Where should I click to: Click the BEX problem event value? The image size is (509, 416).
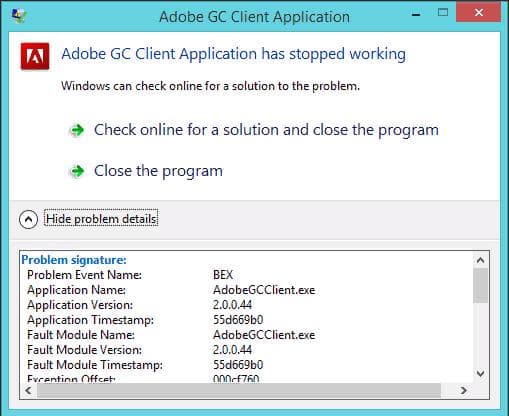click(223, 275)
